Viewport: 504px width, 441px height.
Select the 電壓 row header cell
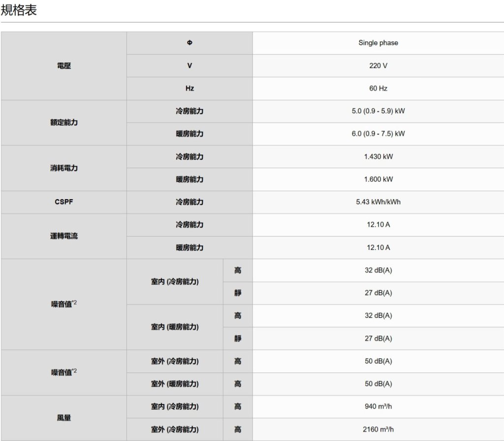(x=63, y=66)
